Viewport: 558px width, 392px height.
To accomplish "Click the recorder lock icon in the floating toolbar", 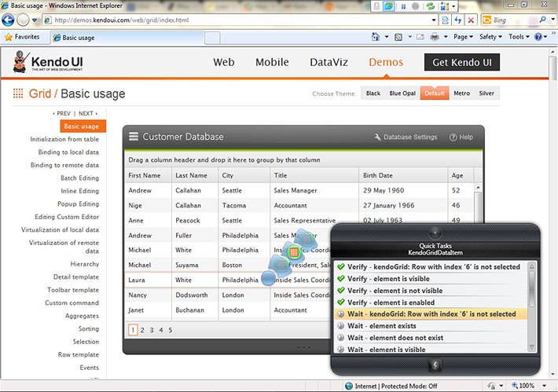I will click(376, 6).
